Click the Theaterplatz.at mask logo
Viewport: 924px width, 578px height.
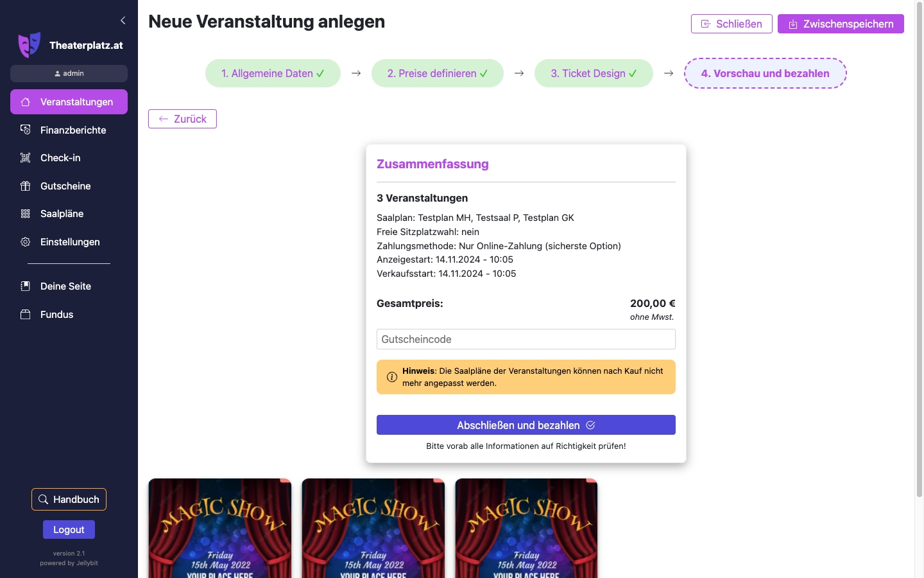coord(29,45)
